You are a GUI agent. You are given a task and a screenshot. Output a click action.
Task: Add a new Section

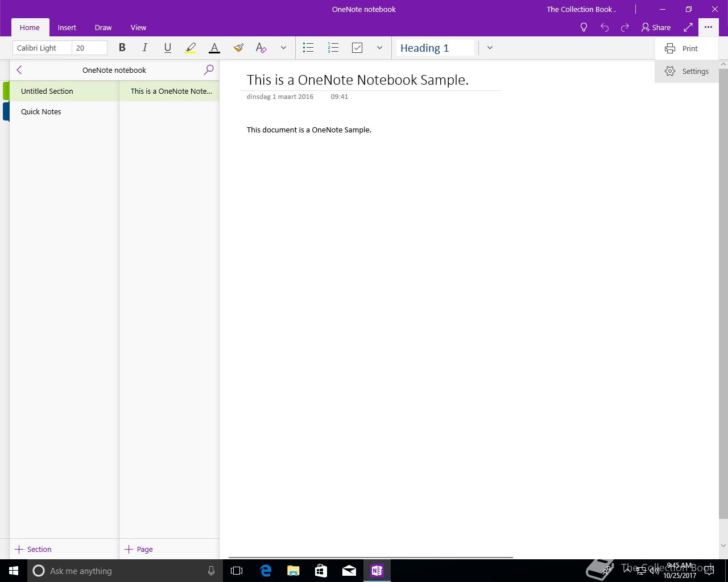pos(33,549)
